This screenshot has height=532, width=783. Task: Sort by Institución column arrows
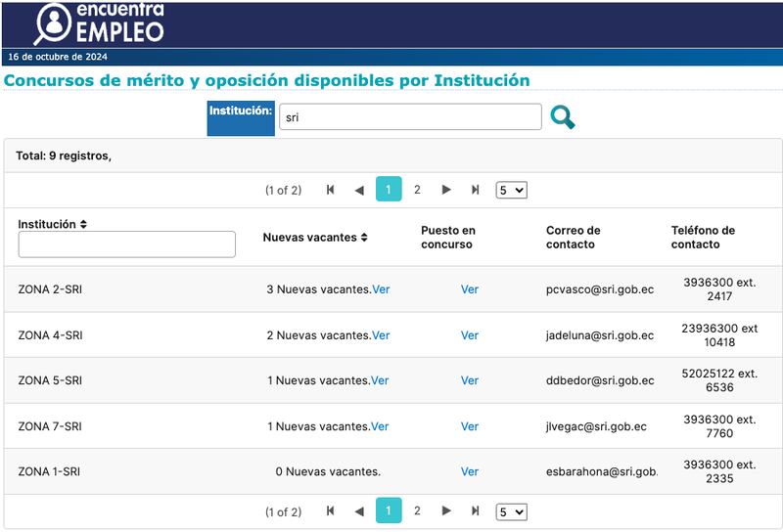[83, 224]
